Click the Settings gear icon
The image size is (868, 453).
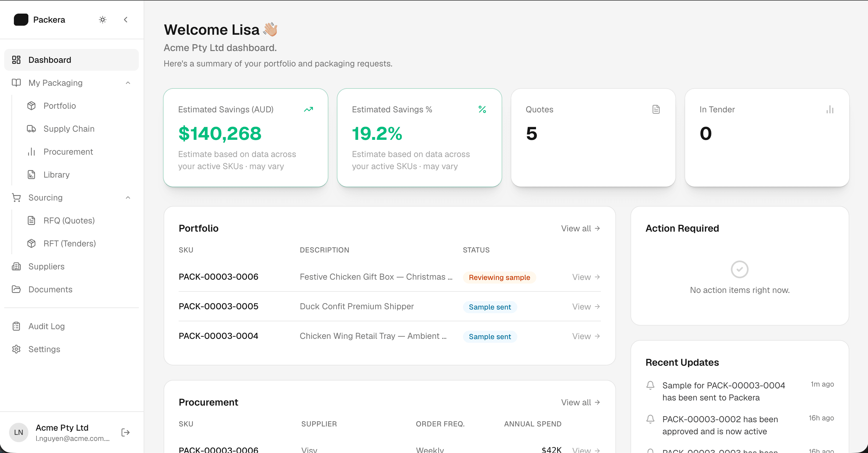tap(16, 349)
